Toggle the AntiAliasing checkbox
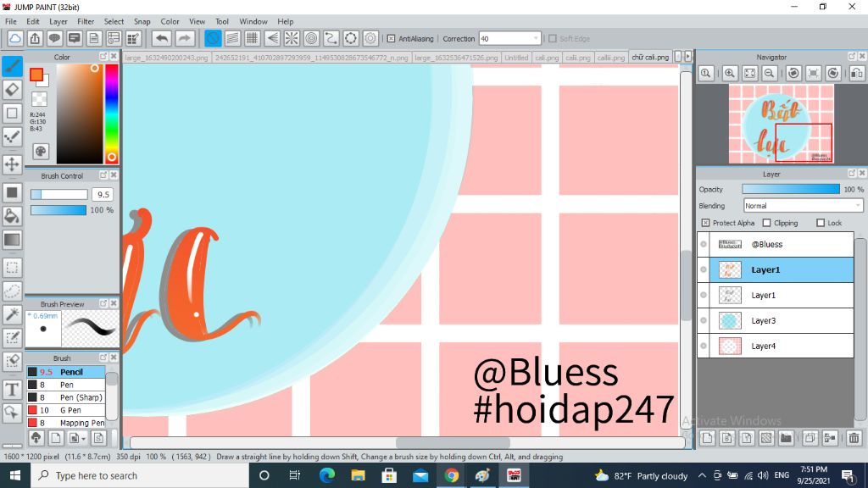This screenshot has width=868, height=488. [x=391, y=39]
